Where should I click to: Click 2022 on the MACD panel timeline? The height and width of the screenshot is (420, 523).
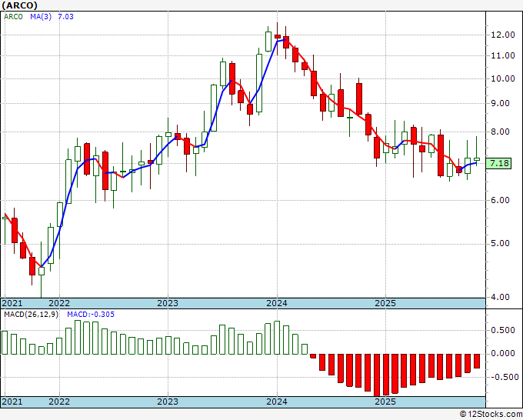pyautogui.click(x=59, y=402)
